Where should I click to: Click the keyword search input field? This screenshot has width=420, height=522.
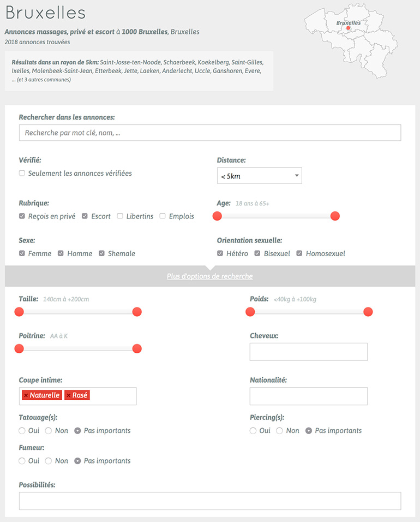point(209,133)
